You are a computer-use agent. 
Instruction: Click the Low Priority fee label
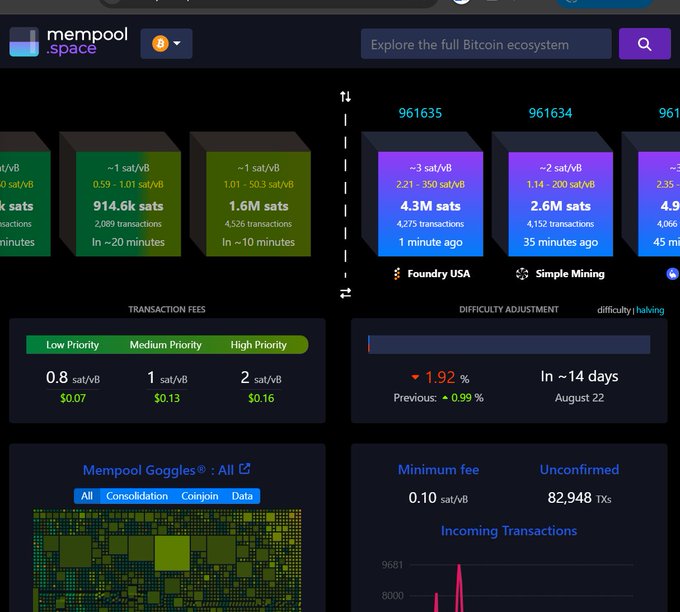click(72, 345)
